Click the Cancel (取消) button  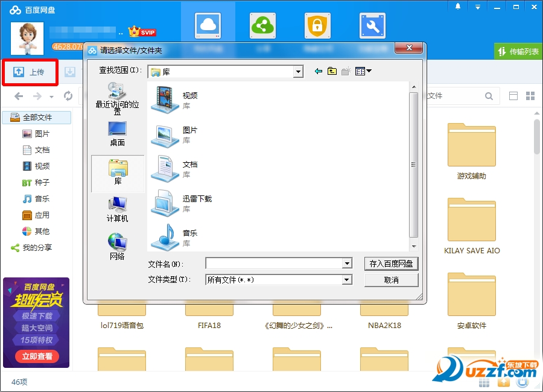click(x=392, y=280)
